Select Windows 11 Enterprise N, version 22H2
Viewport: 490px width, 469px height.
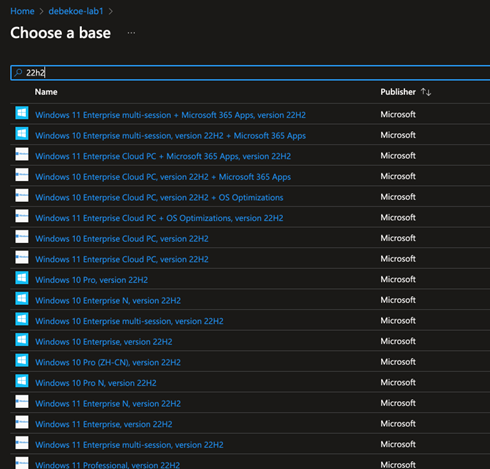[108, 403]
